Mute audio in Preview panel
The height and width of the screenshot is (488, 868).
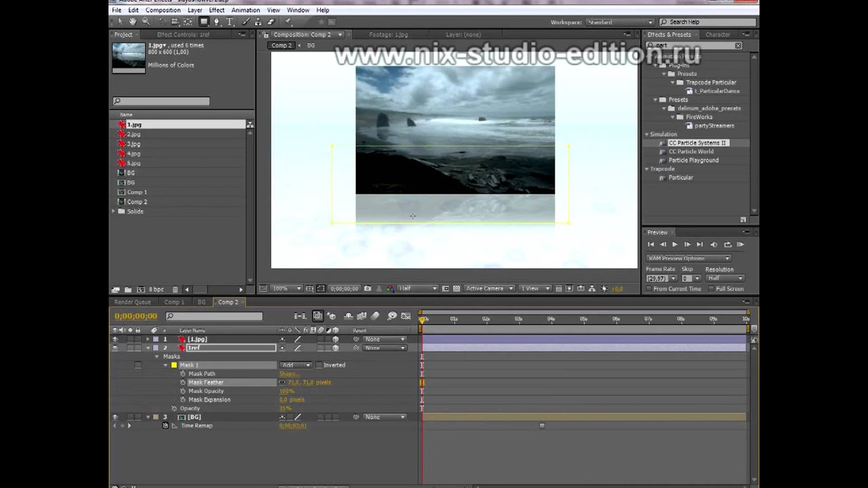click(x=713, y=245)
